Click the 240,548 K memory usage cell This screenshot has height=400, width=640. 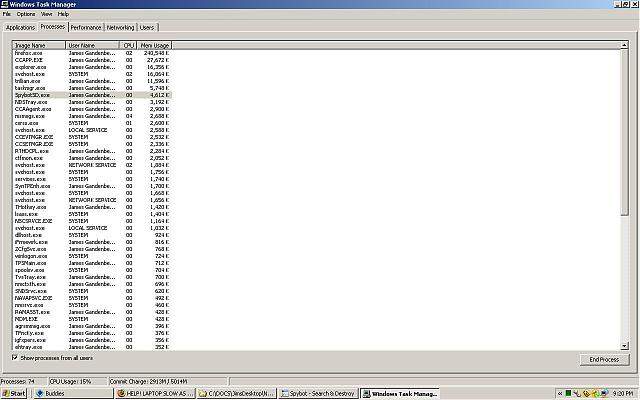[x=156, y=53]
